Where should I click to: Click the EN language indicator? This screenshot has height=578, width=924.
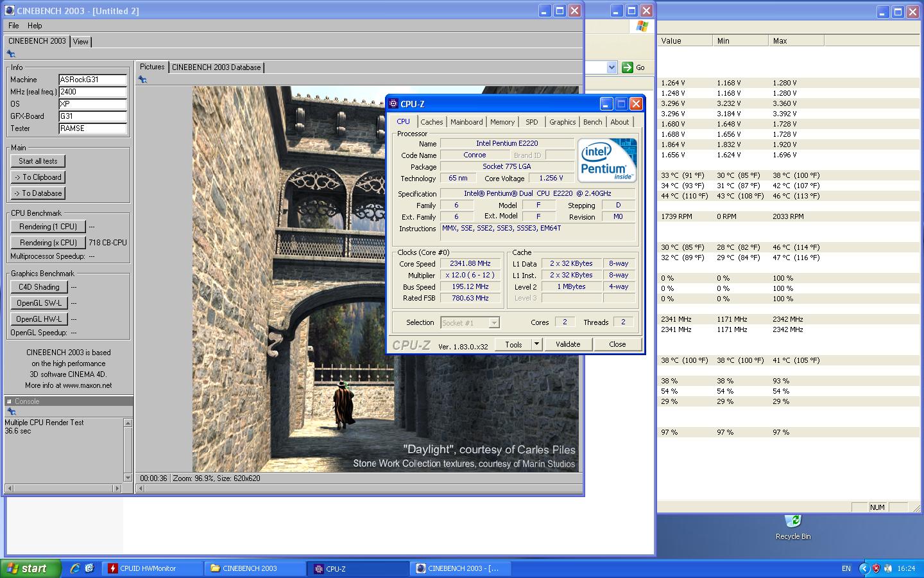click(846, 568)
